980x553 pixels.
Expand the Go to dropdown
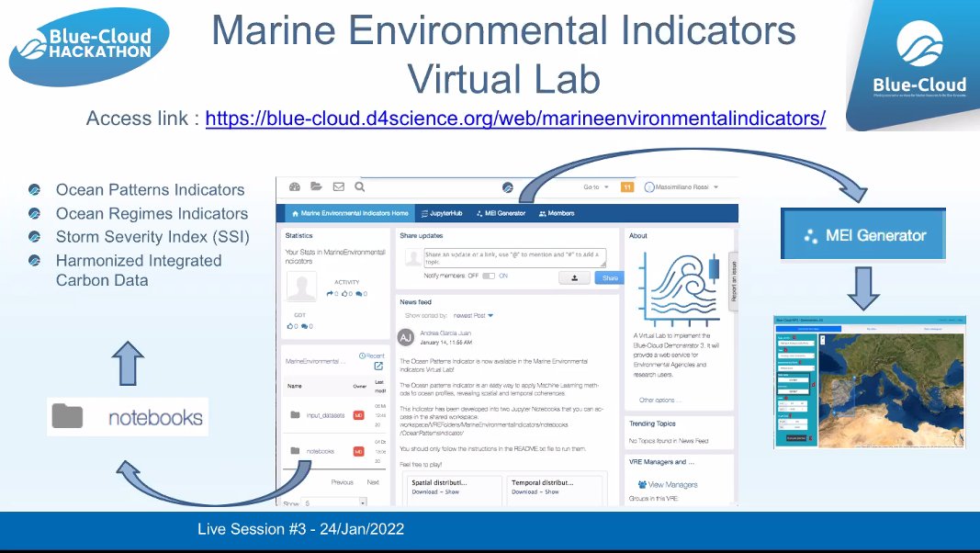point(596,186)
